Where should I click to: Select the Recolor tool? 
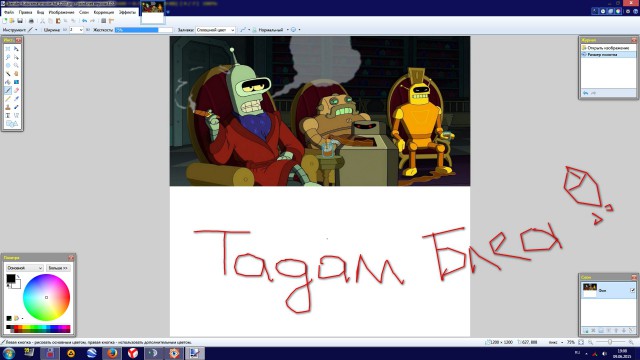click(x=16, y=107)
